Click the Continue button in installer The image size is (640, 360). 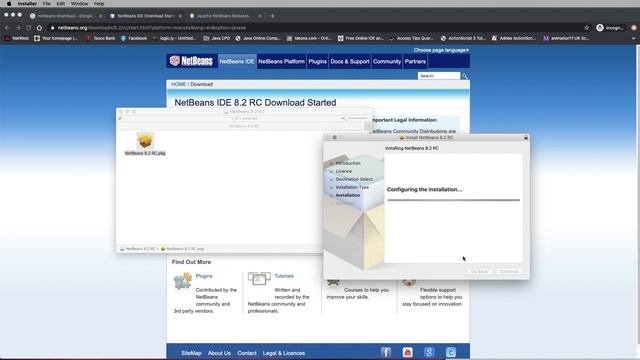(509, 271)
